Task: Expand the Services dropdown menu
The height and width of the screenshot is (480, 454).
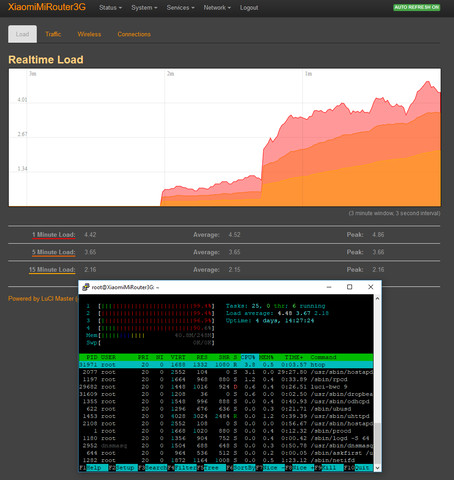Action: pos(180,8)
